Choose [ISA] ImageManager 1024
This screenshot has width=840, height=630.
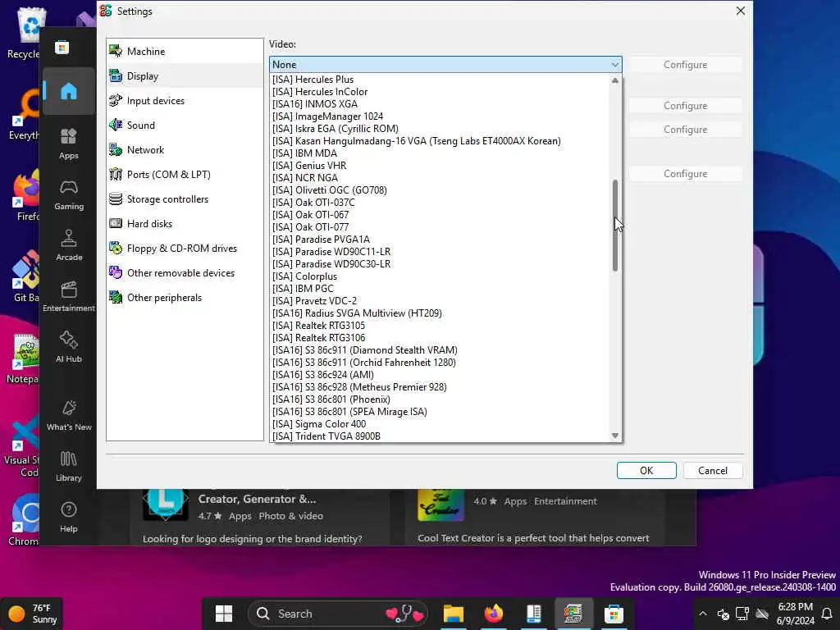[440, 116]
